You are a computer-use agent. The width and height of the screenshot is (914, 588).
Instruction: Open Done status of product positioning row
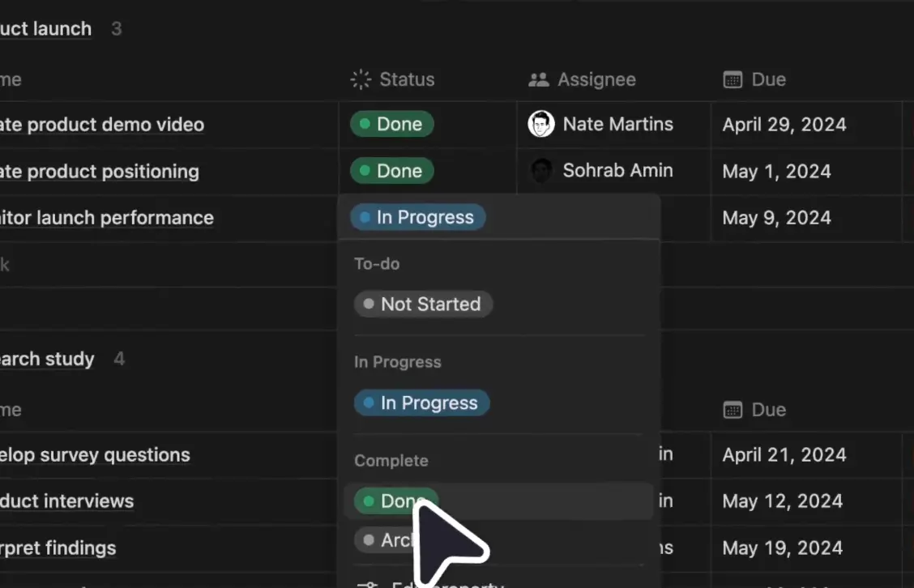[392, 171]
